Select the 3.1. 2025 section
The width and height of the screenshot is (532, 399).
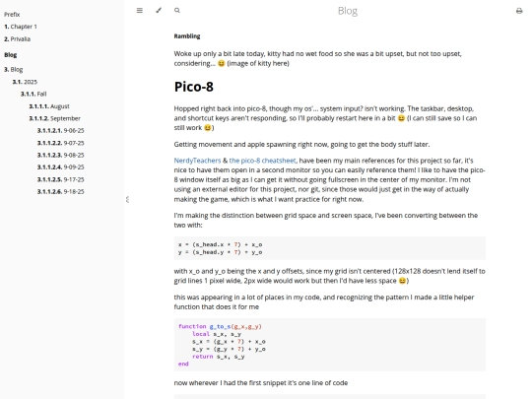(x=25, y=82)
